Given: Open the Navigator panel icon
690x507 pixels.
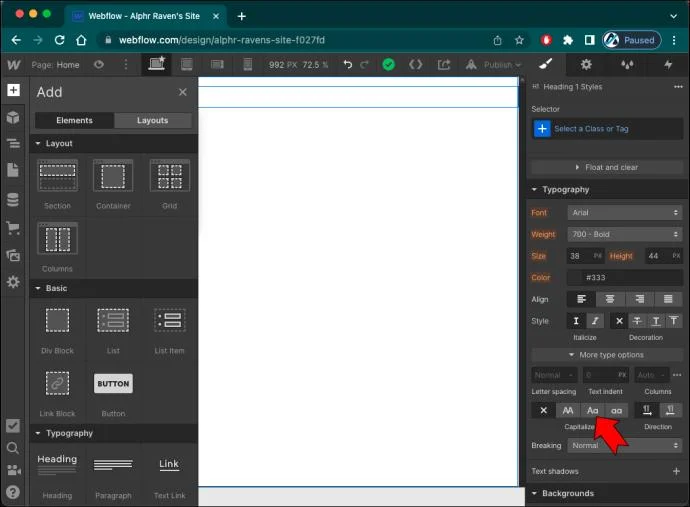Looking at the screenshot, I should [13, 143].
